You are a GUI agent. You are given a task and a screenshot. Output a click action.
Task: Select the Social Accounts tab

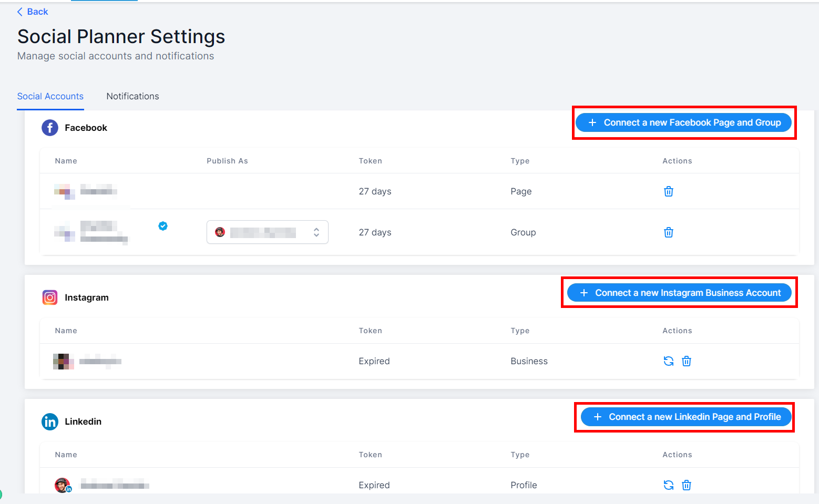pos(50,96)
